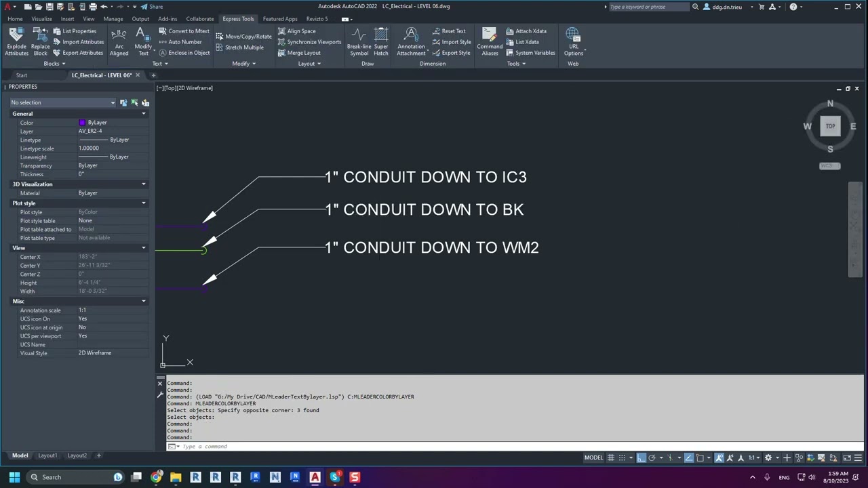Click Align Space in Layout panel
868x488 pixels.
[x=296, y=31]
